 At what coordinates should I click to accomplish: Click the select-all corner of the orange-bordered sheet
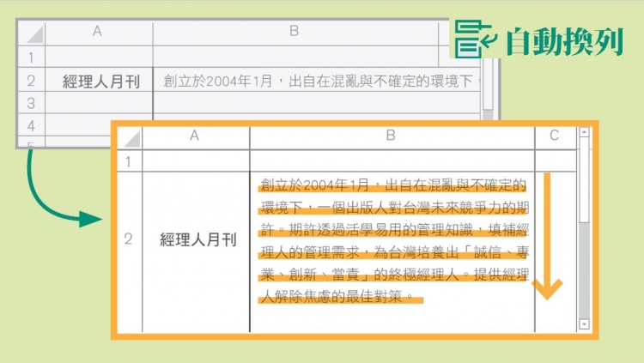(x=129, y=137)
